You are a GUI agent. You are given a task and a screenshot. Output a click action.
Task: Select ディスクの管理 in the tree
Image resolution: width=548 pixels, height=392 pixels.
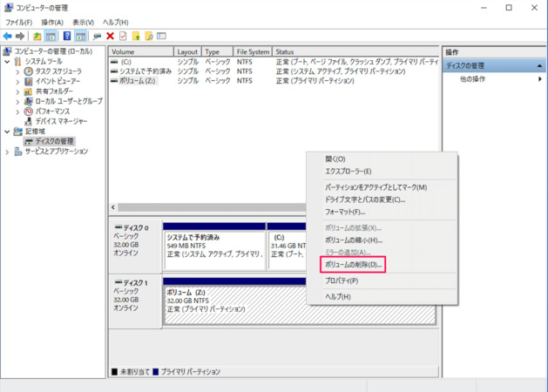tap(54, 141)
